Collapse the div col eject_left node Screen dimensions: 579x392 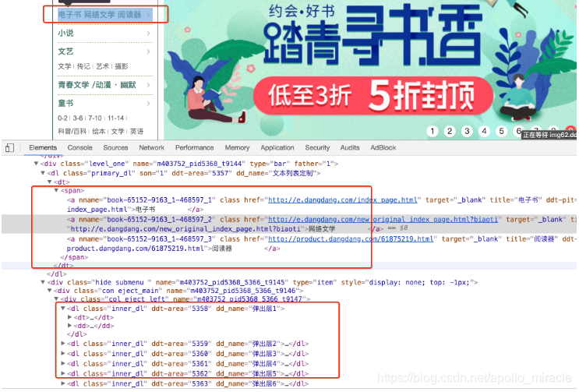(x=56, y=299)
